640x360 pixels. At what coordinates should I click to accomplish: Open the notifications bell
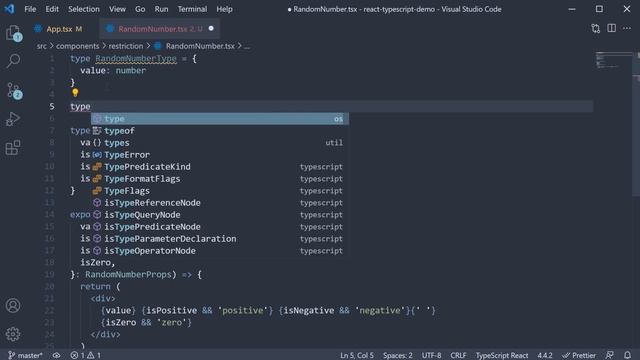(x=627, y=355)
